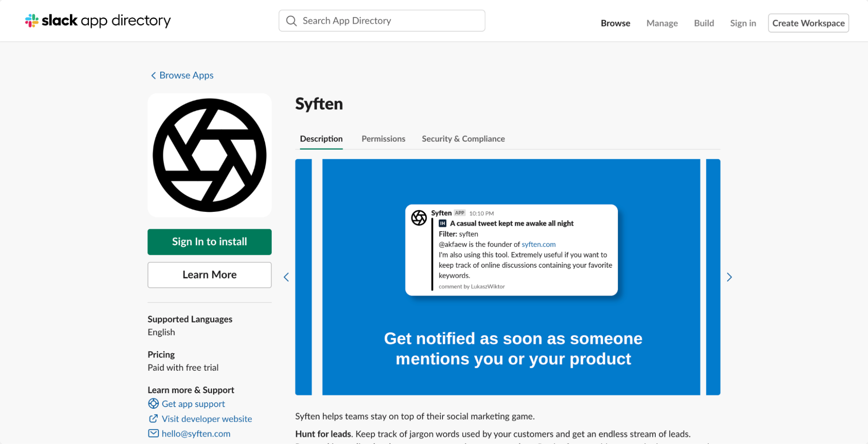Image resolution: width=868 pixels, height=444 pixels.
Task: Click the comment by LukaszWiktor text
Action: coord(472,286)
